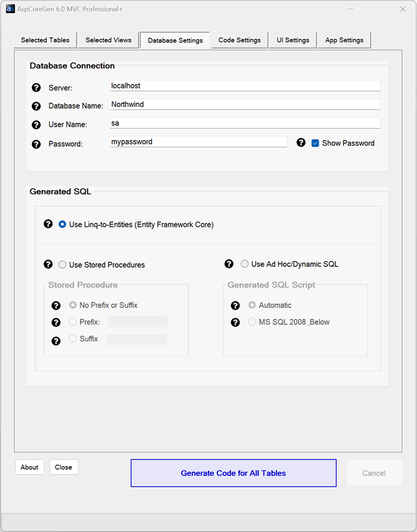
Task: Select Use Stored Procedures radio button
Action: pos(62,264)
